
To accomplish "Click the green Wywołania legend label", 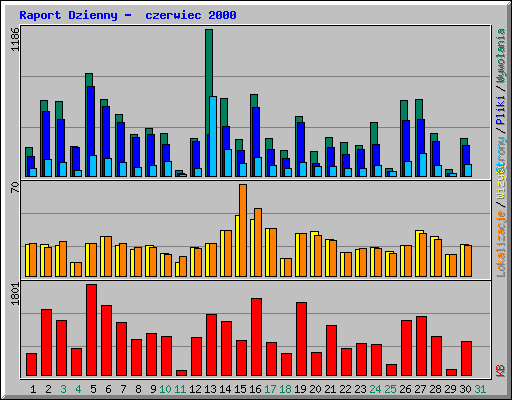I will pos(501,56).
